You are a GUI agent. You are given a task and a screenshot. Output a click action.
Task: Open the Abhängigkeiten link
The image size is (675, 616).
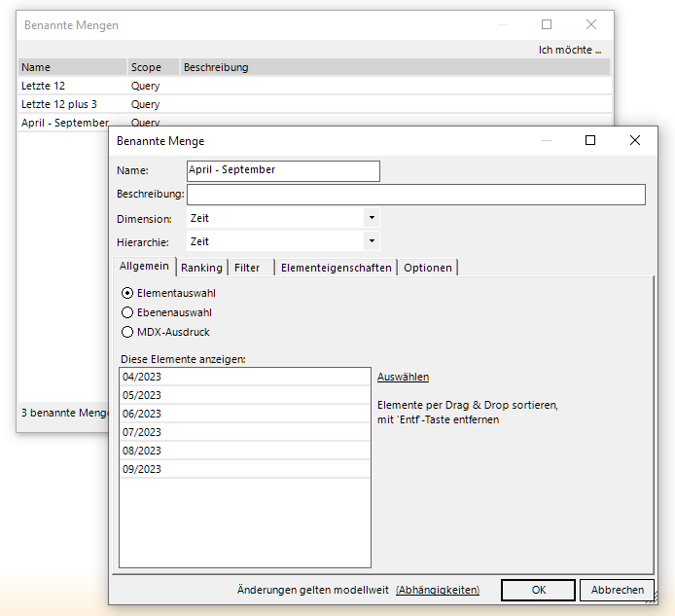point(438,590)
